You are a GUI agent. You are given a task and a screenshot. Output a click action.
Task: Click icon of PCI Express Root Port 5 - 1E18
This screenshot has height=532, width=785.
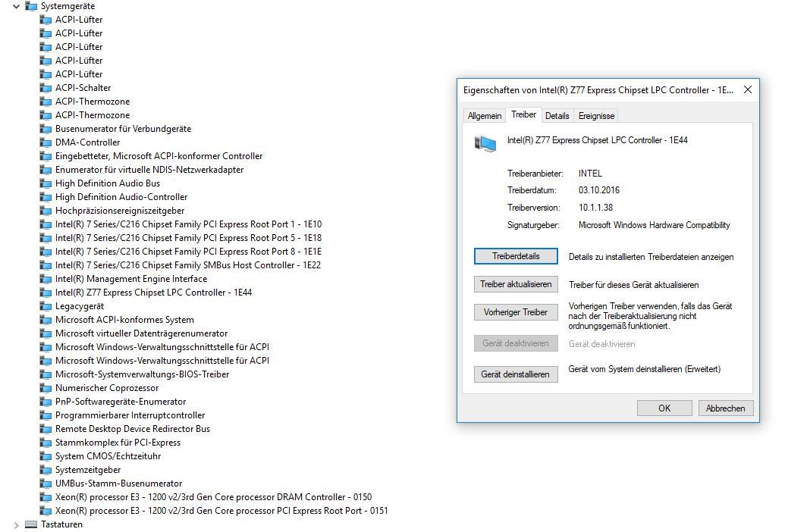point(46,238)
